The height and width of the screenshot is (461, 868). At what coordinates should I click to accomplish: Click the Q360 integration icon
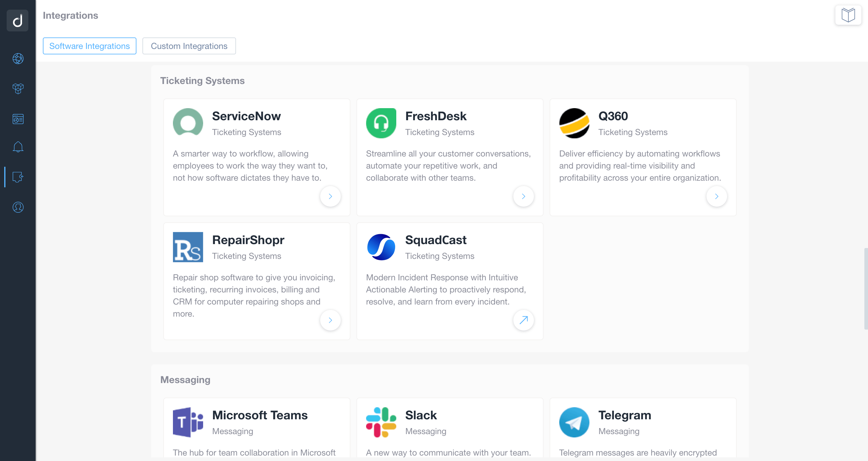coord(575,123)
